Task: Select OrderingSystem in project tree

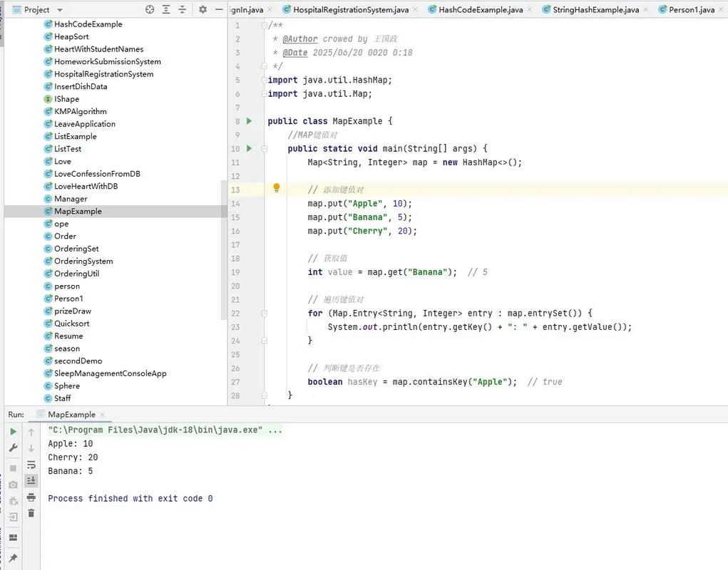Action: (83, 261)
